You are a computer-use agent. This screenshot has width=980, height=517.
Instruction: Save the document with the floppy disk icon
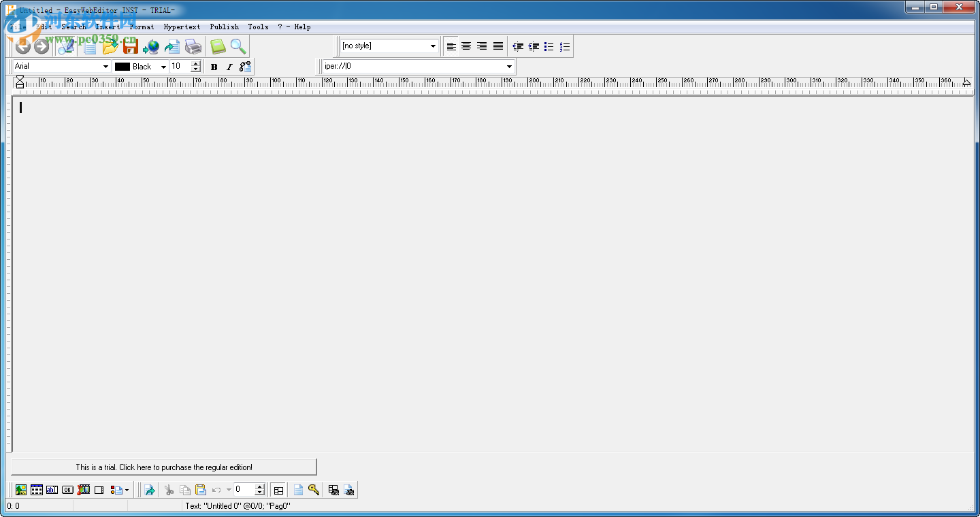[x=131, y=46]
